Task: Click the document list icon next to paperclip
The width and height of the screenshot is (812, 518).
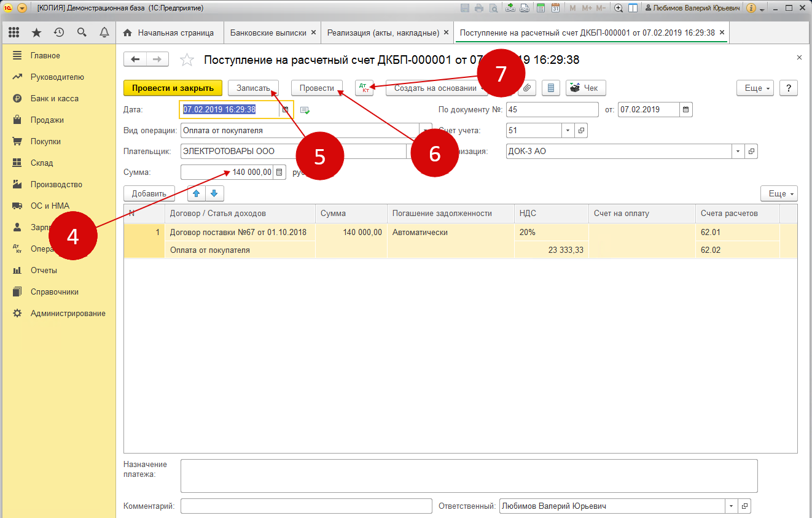Action: [x=551, y=88]
